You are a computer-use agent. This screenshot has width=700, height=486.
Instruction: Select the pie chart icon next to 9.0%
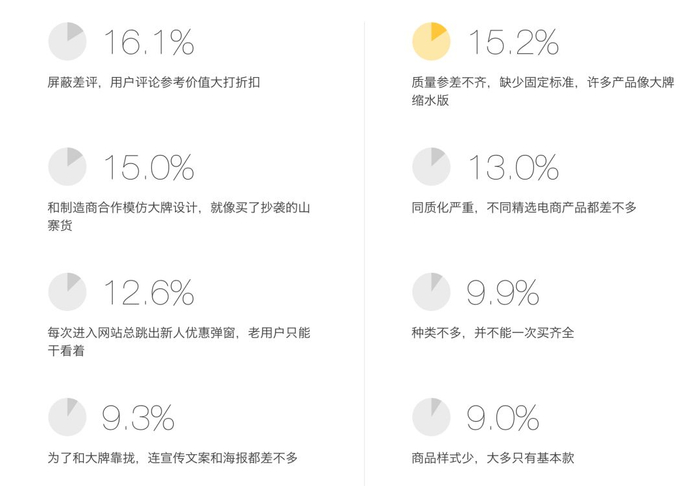tap(432, 416)
